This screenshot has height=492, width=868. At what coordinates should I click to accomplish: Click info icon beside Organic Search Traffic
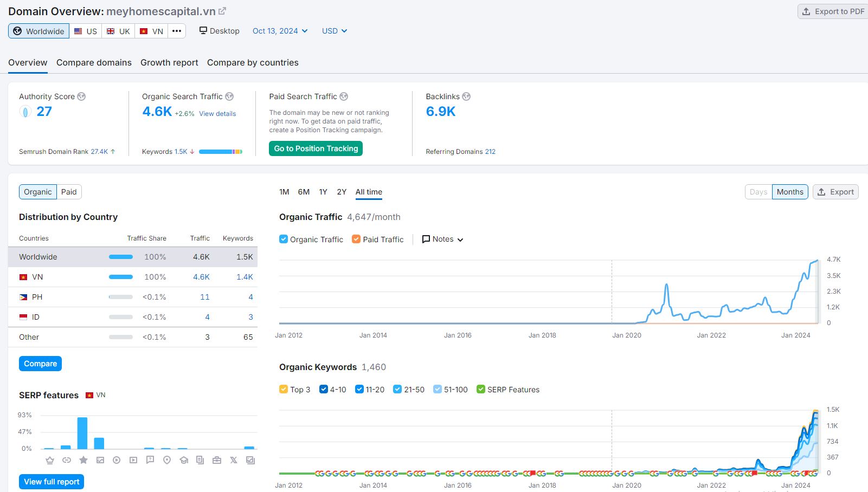pos(229,96)
